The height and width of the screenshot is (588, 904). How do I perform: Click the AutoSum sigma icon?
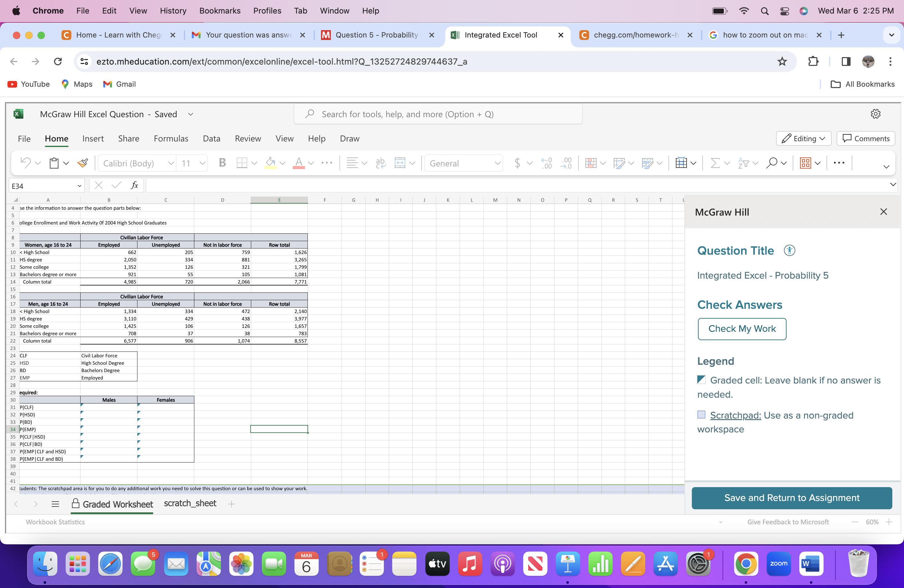tap(715, 163)
